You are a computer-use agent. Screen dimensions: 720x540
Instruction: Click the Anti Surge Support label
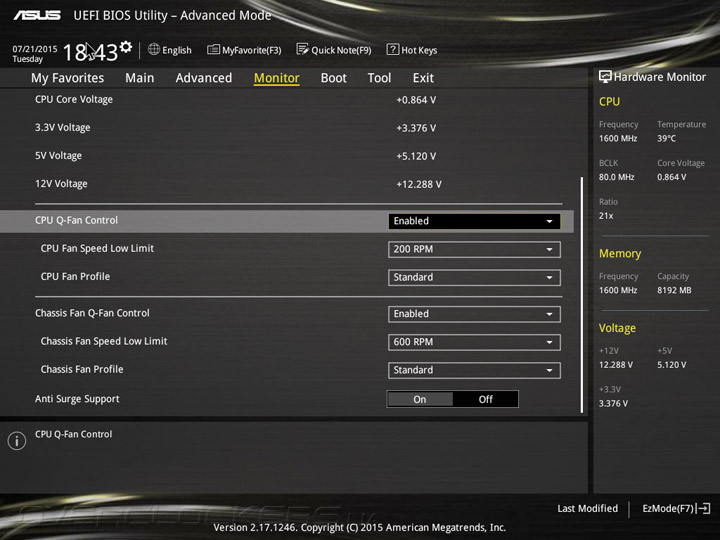pos(77,399)
